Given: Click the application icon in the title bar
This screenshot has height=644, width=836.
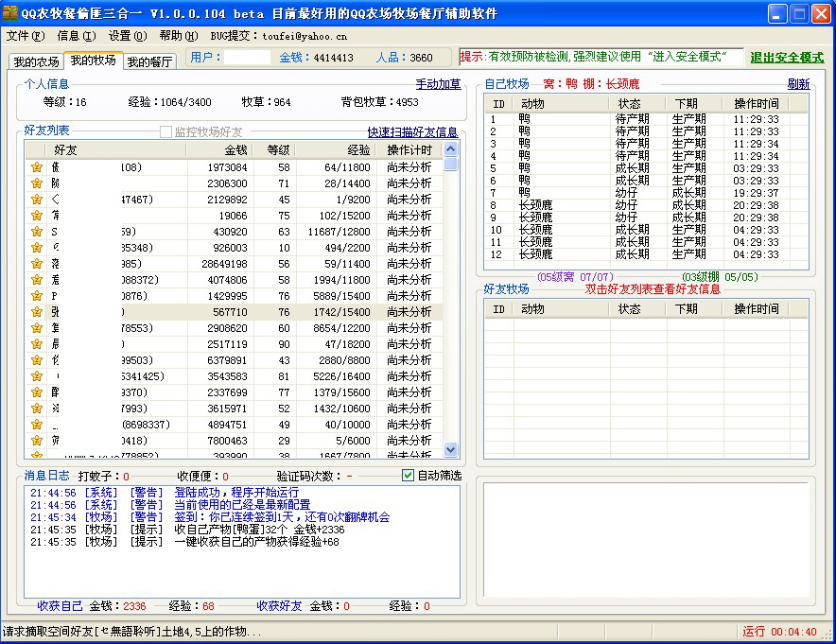Looking at the screenshot, I should 10,13.
